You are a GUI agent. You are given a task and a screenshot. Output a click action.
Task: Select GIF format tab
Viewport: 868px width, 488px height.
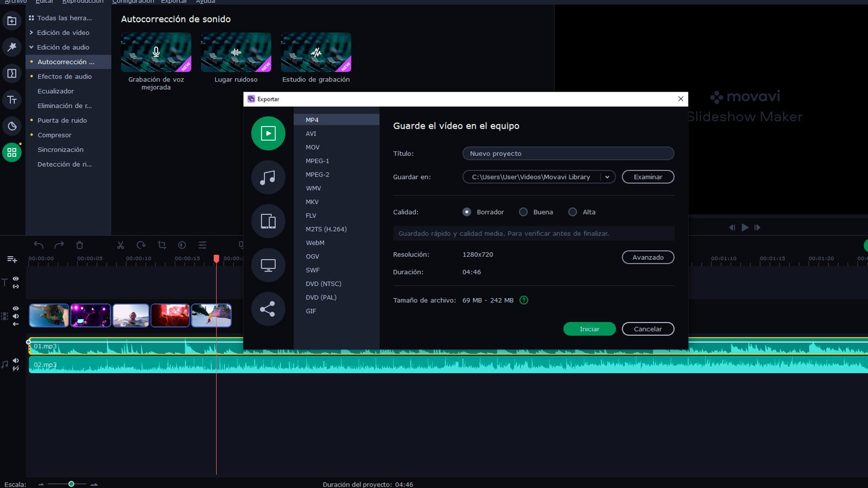coord(336,311)
